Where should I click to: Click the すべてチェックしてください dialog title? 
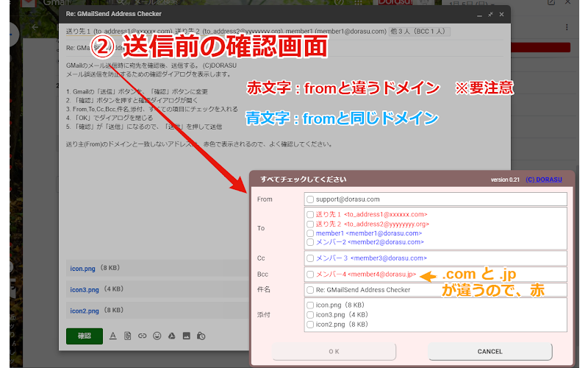click(303, 180)
